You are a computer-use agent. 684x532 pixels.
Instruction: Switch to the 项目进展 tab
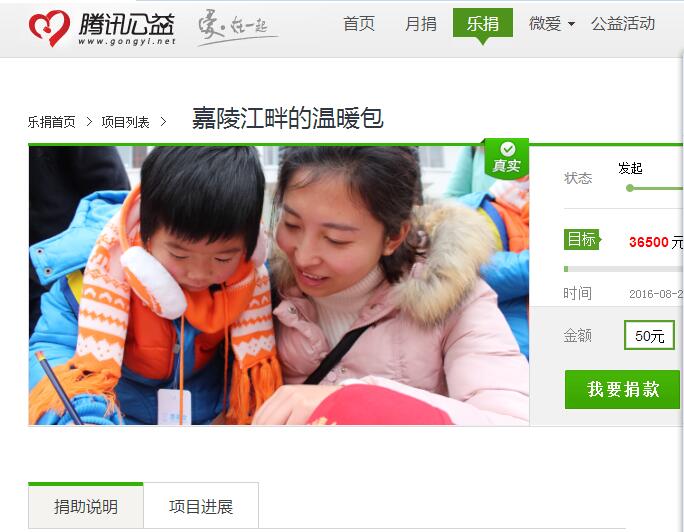tap(201, 506)
